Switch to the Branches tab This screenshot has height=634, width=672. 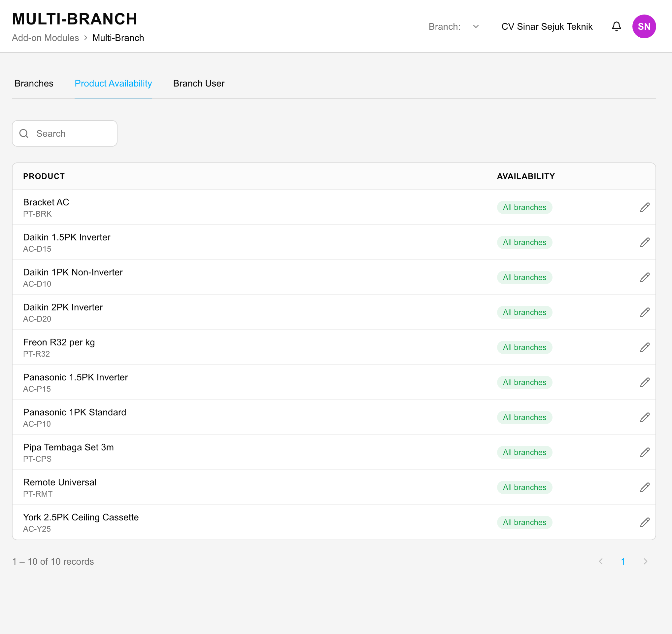click(x=34, y=84)
